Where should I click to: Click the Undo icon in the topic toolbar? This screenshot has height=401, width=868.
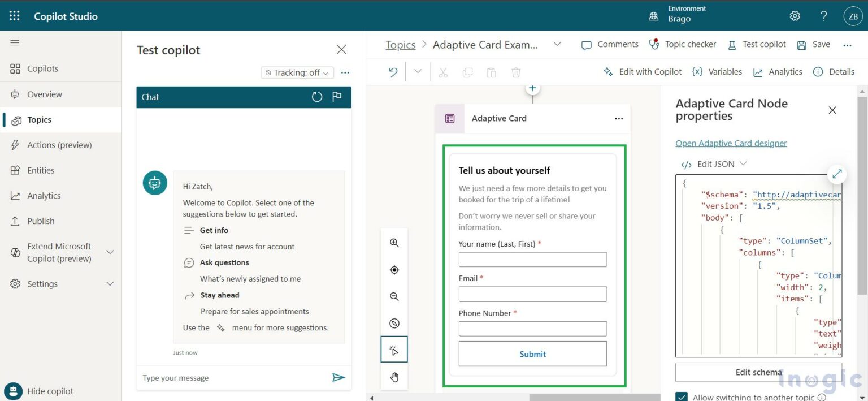click(x=393, y=72)
